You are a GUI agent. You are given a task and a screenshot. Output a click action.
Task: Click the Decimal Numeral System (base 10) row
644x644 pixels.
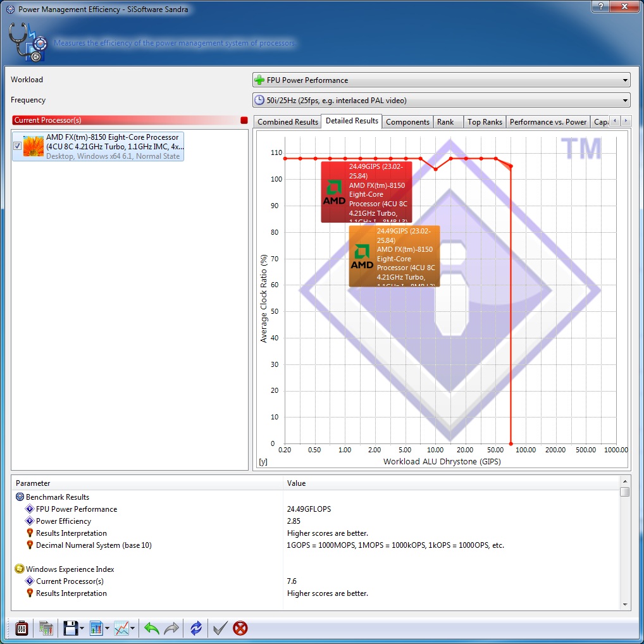click(x=316, y=545)
